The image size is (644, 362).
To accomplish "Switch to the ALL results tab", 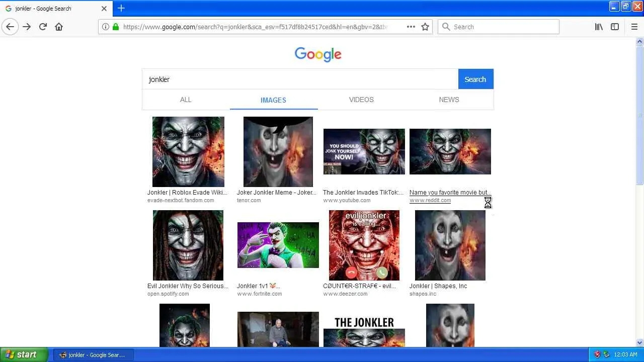I will [x=186, y=100].
